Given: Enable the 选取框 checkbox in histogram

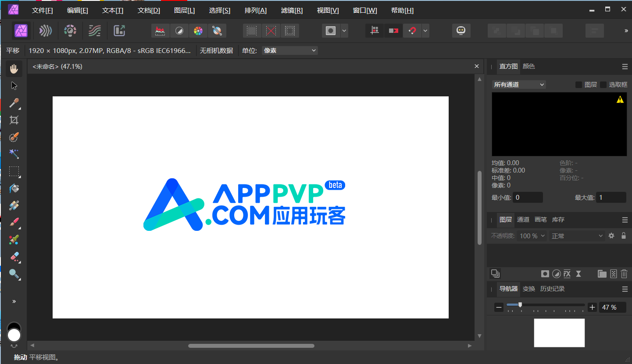Looking at the screenshot, I should 603,85.
